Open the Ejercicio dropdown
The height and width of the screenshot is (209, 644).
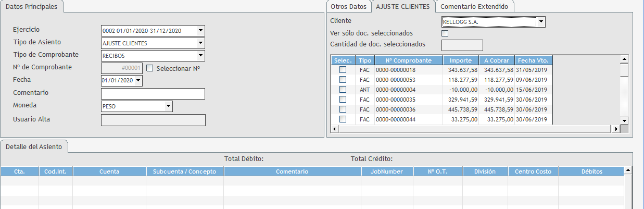[201, 31]
